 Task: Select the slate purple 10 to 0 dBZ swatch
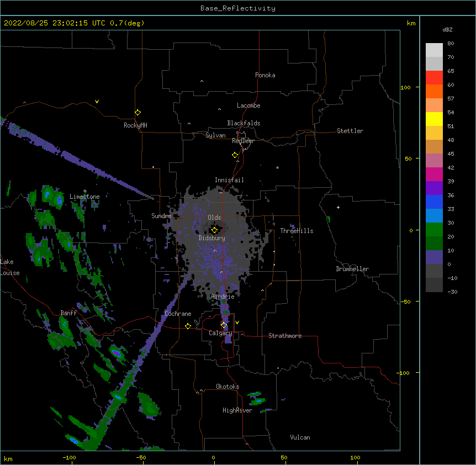click(434, 257)
